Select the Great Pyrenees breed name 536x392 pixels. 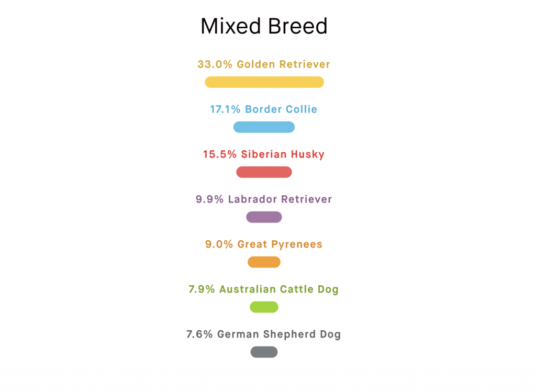(280, 244)
